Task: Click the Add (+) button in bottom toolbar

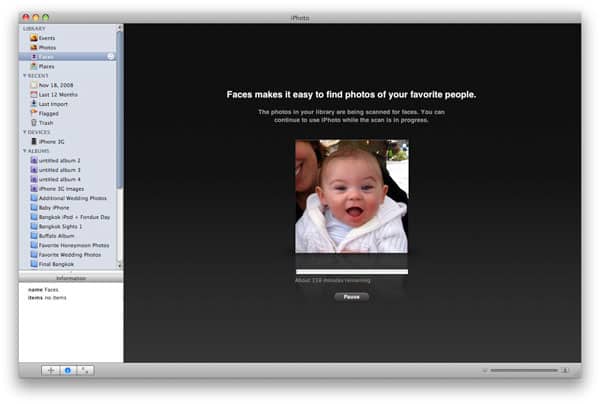Action: [51, 370]
